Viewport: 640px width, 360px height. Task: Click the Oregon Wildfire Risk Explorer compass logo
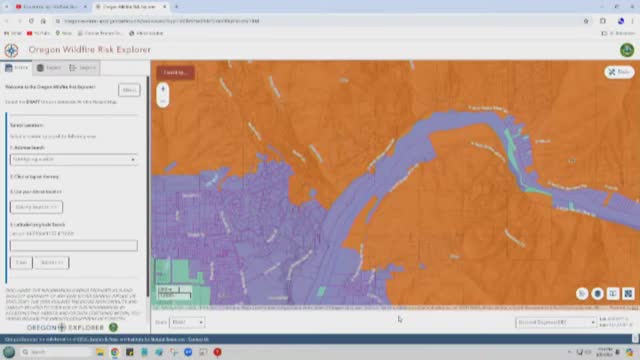click(x=11, y=50)
